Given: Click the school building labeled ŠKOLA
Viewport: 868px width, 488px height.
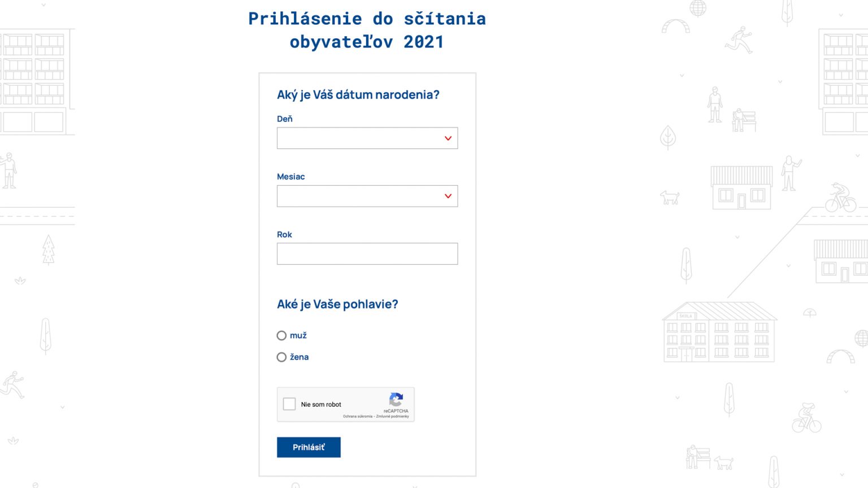Looking at the screenshot, I should tap(719, 332).
